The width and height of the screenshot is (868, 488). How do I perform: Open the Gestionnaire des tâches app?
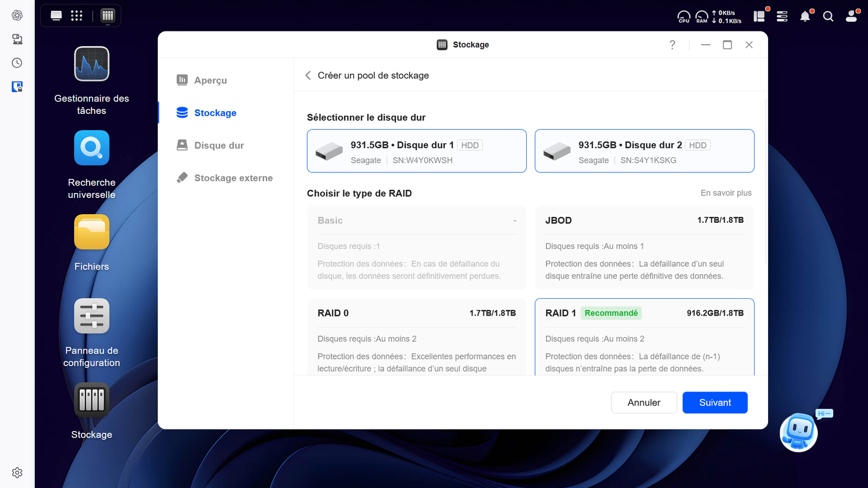point(91,64)
